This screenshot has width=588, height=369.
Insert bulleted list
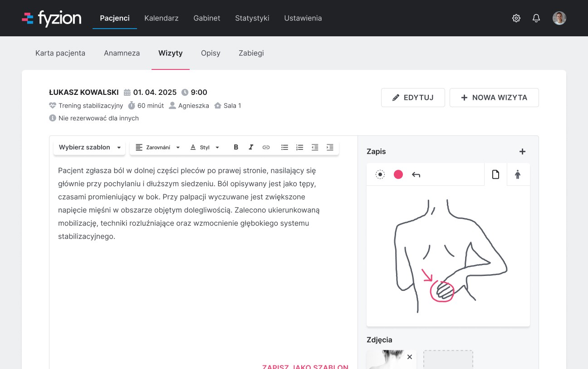coord(284,148)
